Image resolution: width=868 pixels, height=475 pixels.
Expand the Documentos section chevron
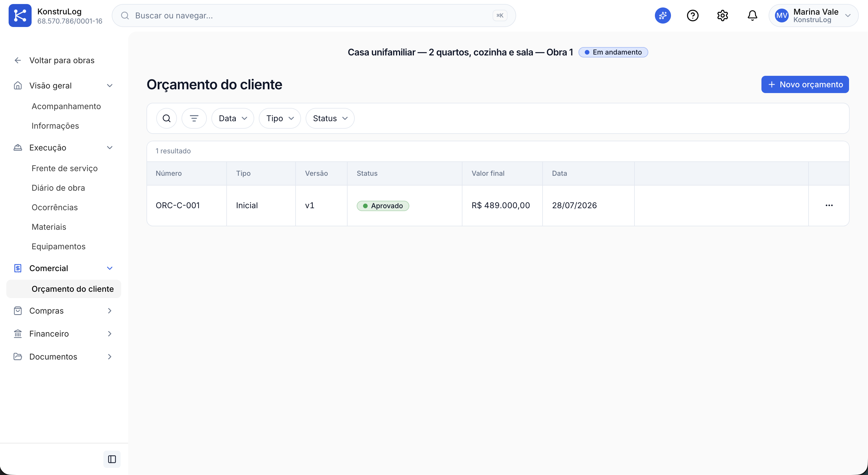(x=109, y=356)
